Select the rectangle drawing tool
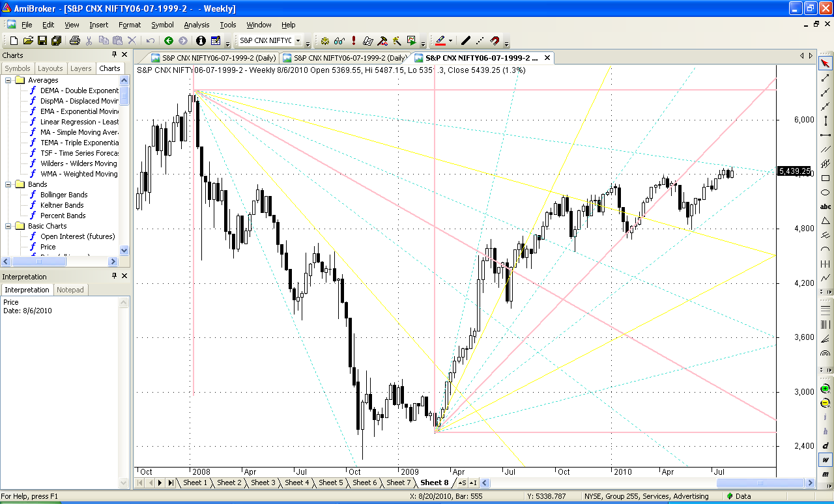The image size is (834, 504). [826, 178]
